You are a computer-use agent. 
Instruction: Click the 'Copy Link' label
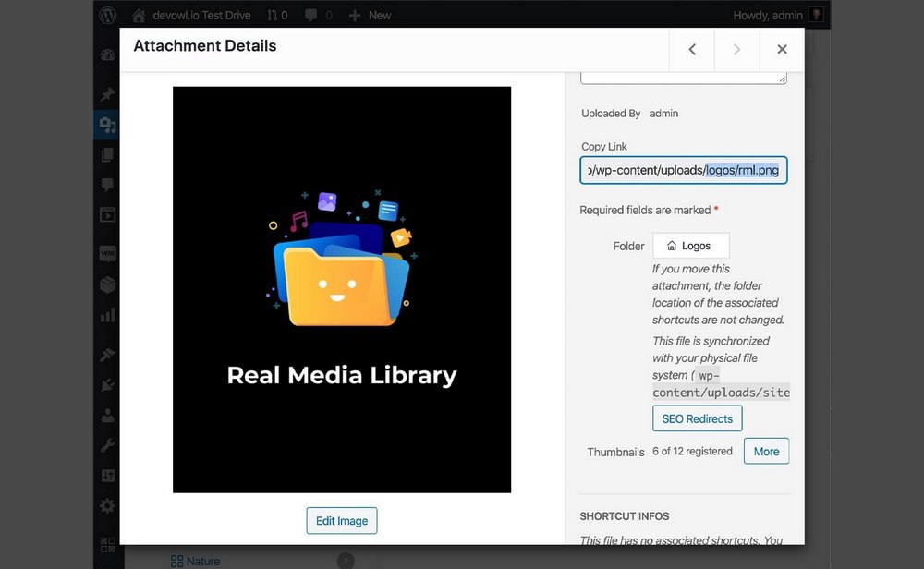click(604, 147)
